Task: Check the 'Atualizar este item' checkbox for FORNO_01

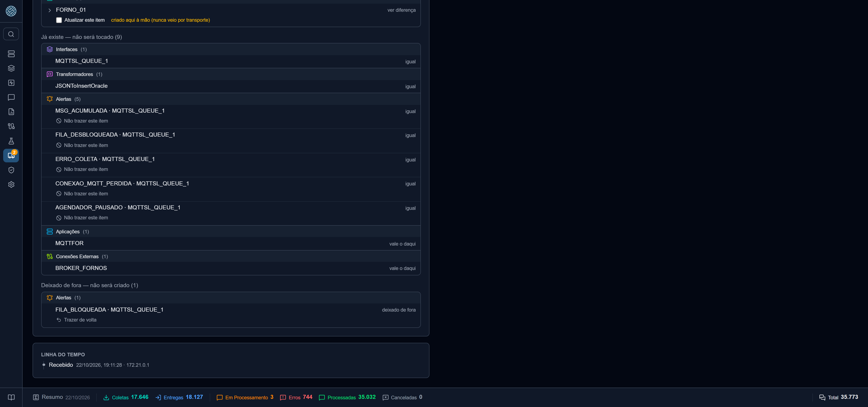Action: click(59, 20)
